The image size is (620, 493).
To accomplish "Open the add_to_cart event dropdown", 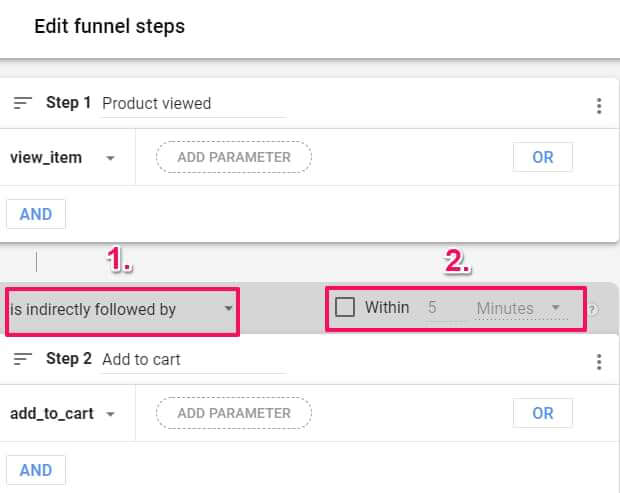I will 66,413.
